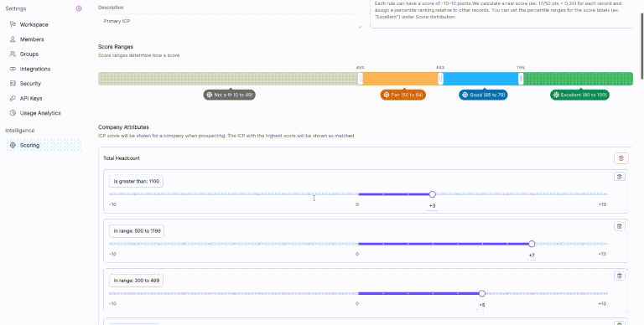This screenshot has height=325, width=644.
Task: Open Members settings page
Action: tap(32, 39)
